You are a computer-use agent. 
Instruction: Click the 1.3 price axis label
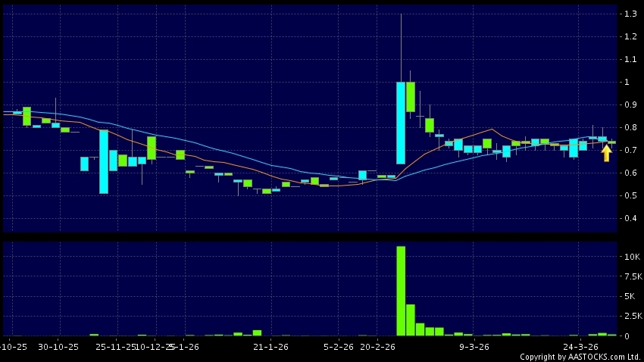click(x=630, y=14)
